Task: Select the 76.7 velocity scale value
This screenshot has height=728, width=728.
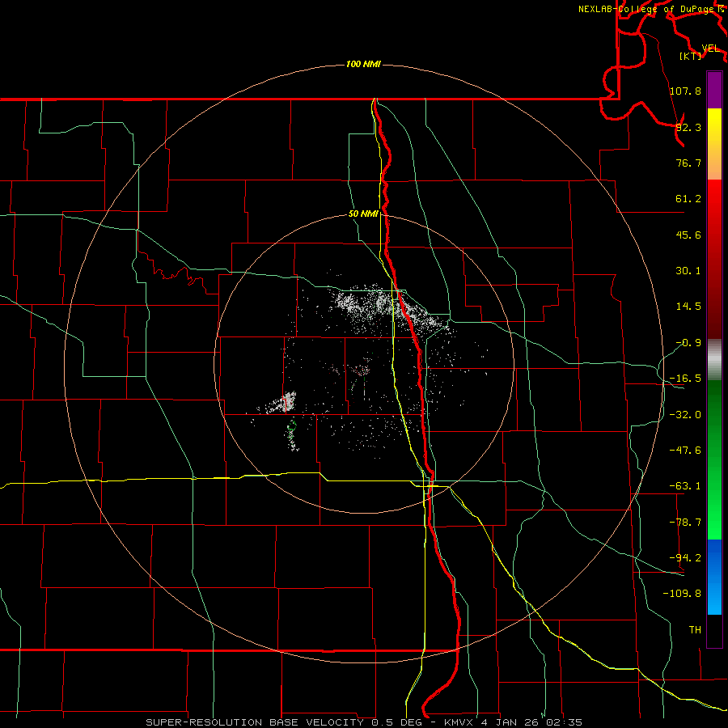Action: pos(688,163)
